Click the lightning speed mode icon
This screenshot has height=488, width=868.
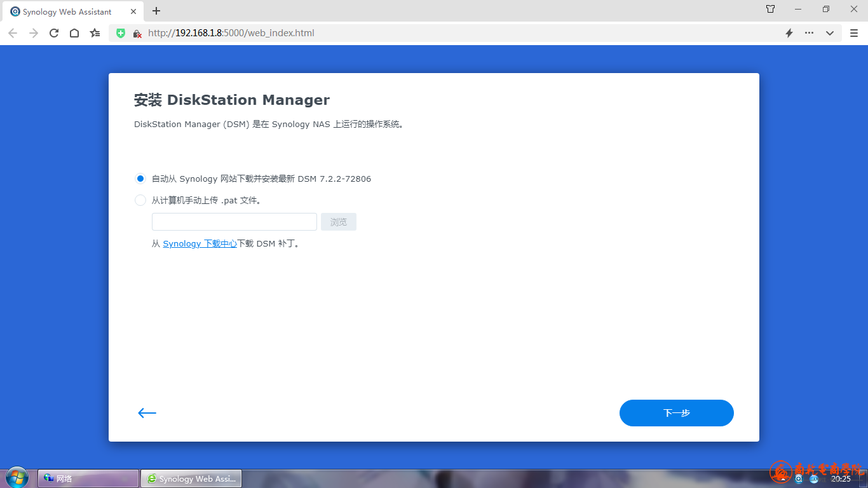[789, 33]
